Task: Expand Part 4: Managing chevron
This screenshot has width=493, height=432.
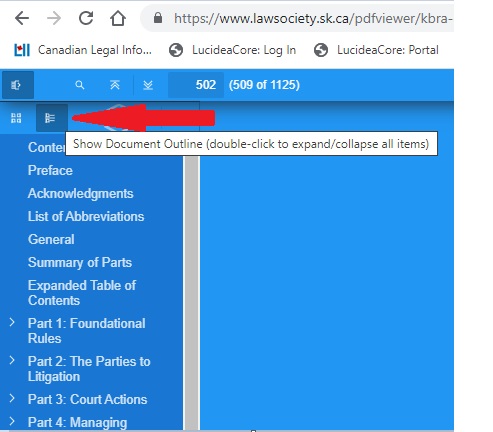Action: coord(12,421)
